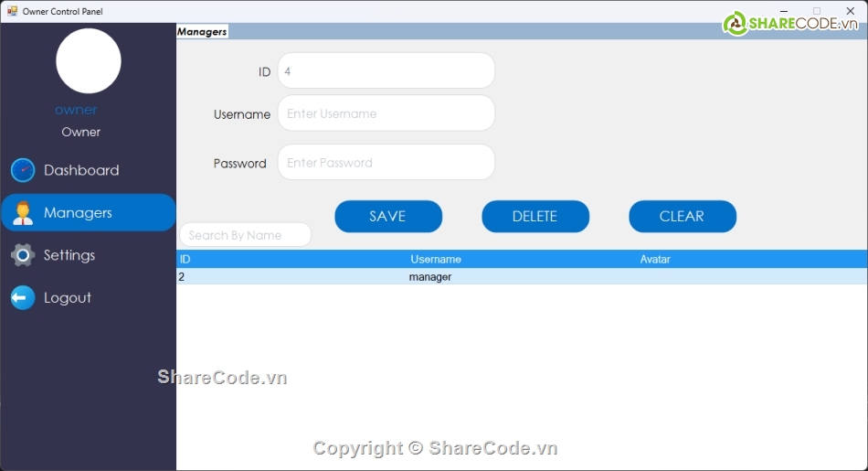Click the Managers person icon
This screenshot has width=868, height=471.
click(23, 213)
